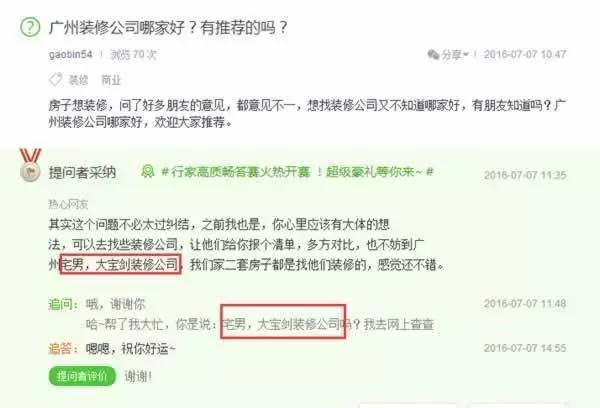Click the green 提问者评价 button
The width and height of the screenshot is (600, 408).
click(82, 376)
